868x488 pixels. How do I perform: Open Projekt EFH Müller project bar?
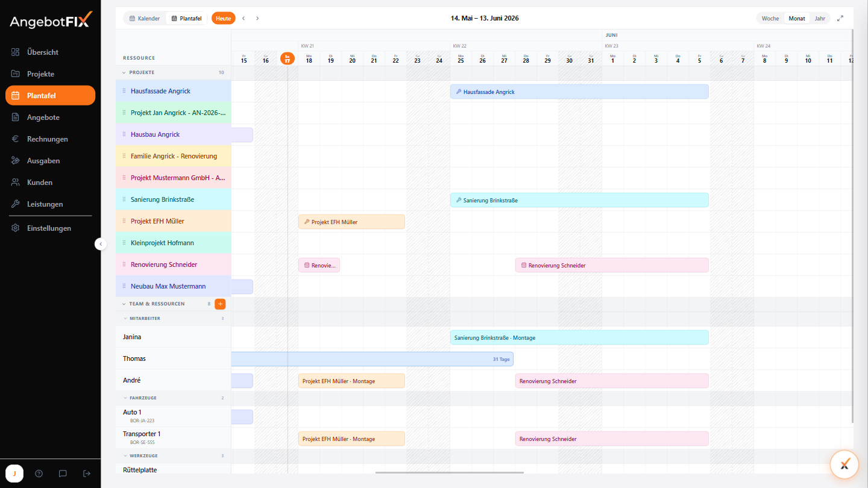(x=351, y=222)
